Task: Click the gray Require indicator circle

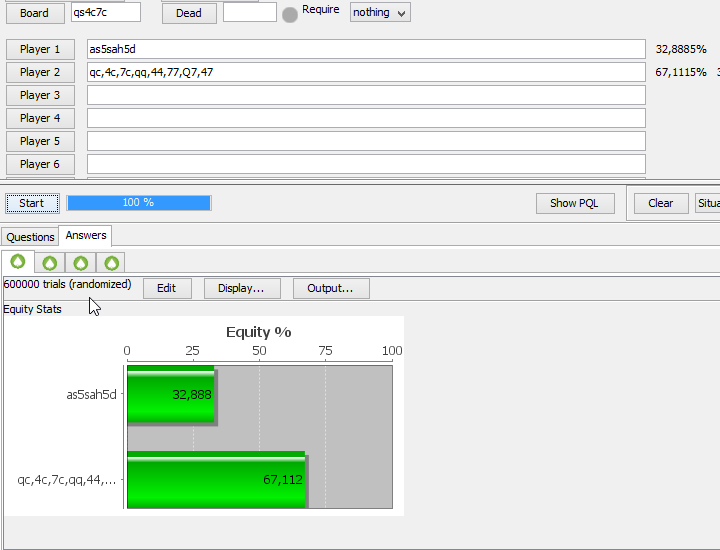Action: [x=290, y=15]
